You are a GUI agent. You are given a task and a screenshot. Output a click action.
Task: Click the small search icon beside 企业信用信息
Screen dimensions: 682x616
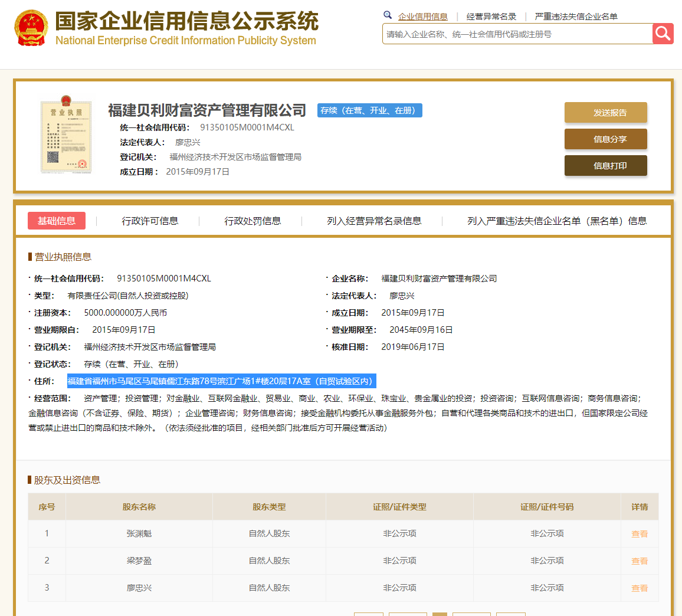(388, 15)
